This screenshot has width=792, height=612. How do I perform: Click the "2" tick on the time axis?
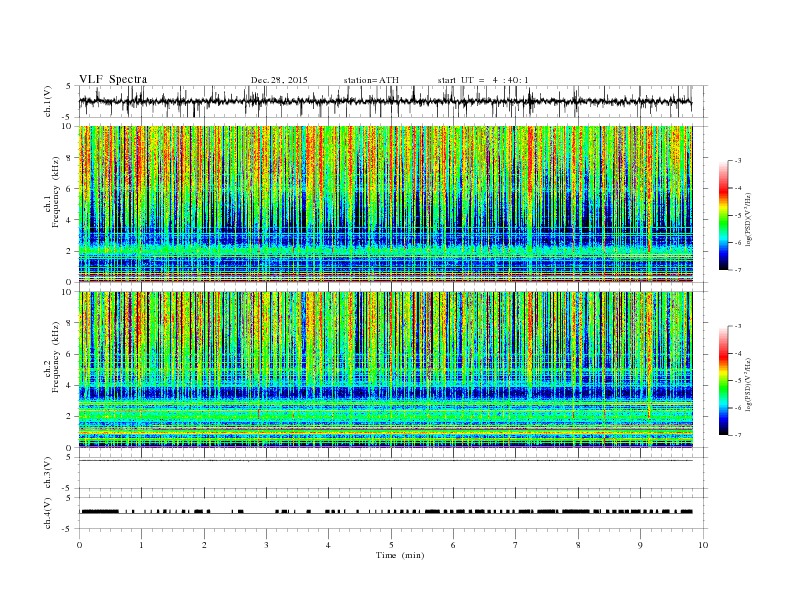204,545
